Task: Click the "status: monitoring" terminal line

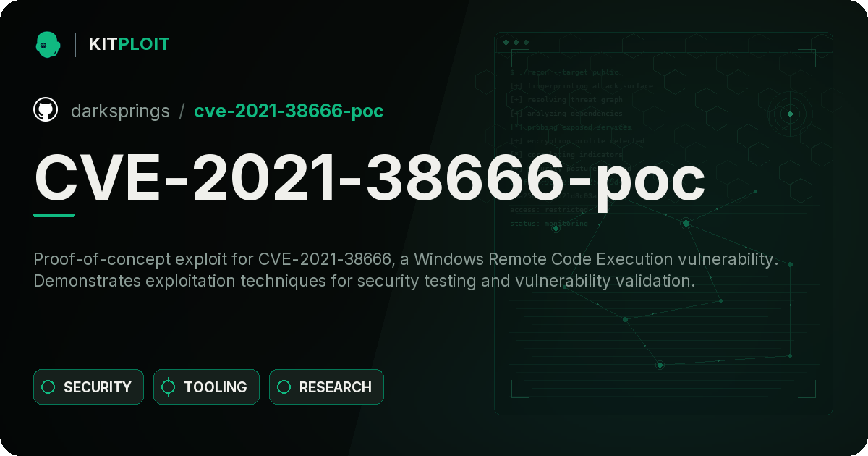Action: [549, 224]
